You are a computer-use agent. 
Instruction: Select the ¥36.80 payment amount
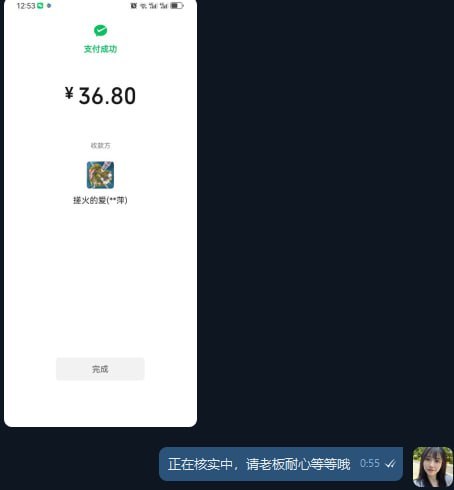[x=100, y=96]
